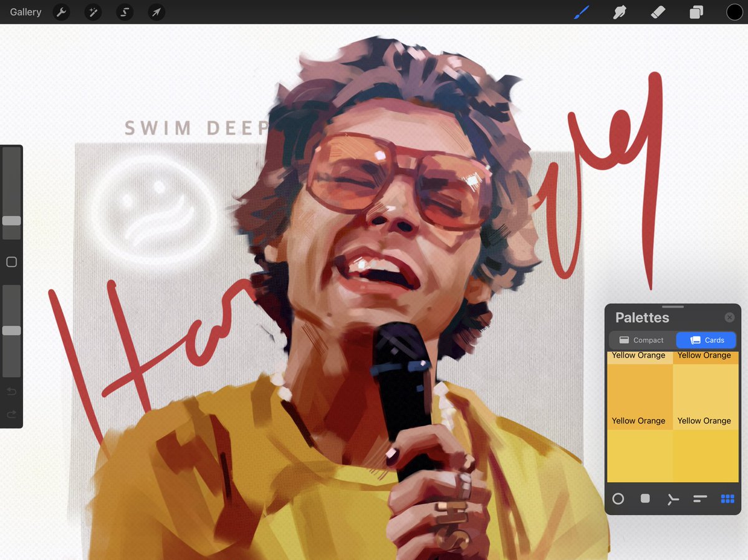This screenshot has height=560, width=748.
Task: Open the Adjustments magic wand menu
Action: [x=93, y=12]
